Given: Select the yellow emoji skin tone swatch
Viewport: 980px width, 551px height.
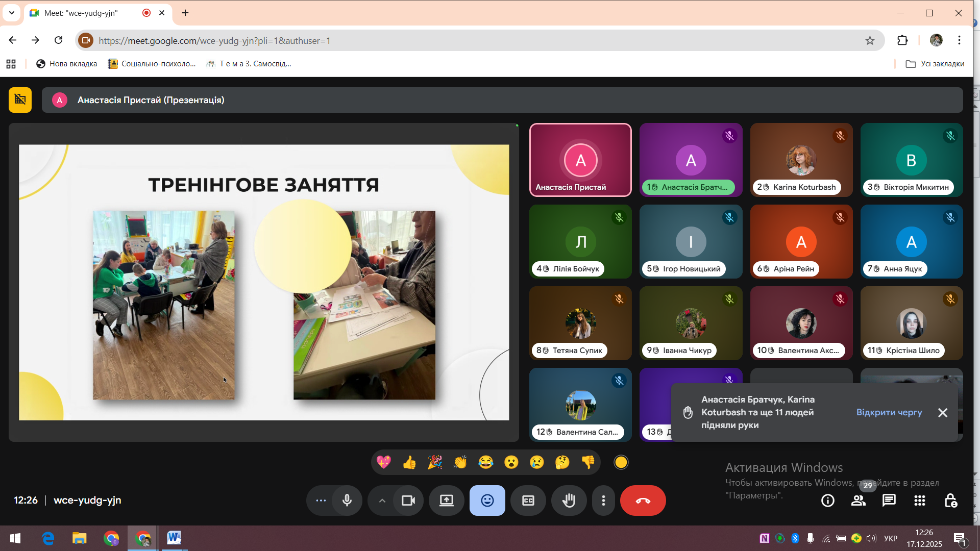Looking at the screenshot, I should pos(621,462).
